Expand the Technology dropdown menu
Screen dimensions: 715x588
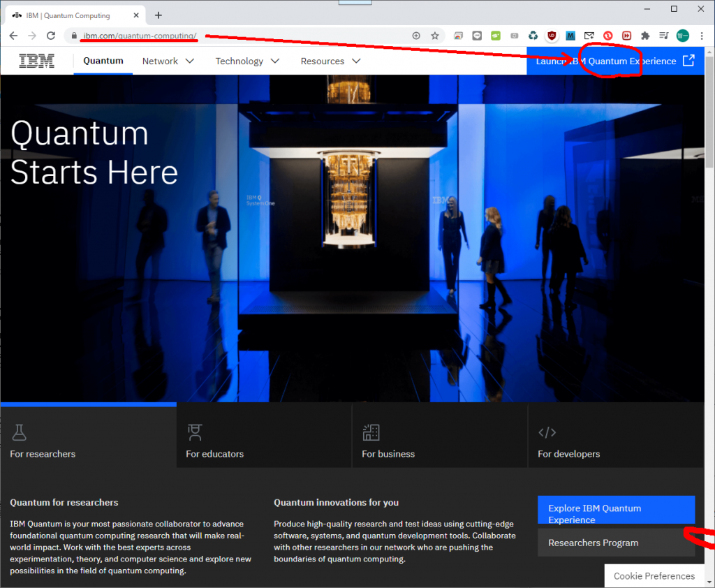(x=247, y=61)
